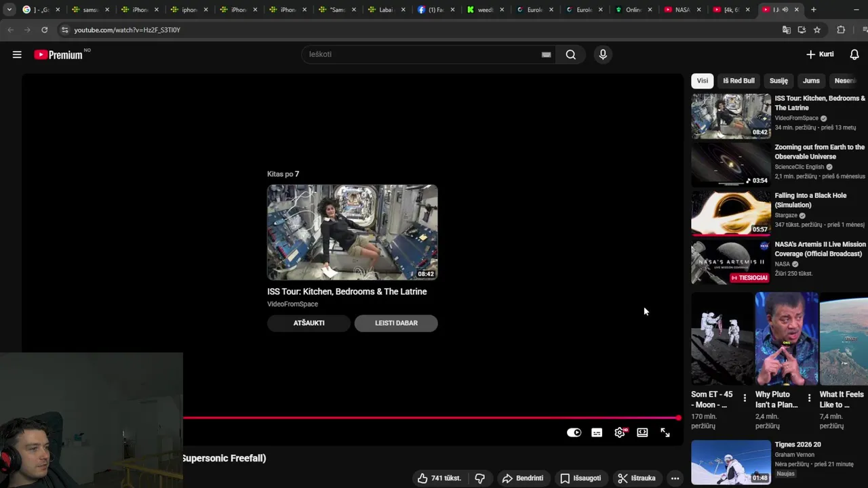Switch to the weedl tab

click(485, 9)
